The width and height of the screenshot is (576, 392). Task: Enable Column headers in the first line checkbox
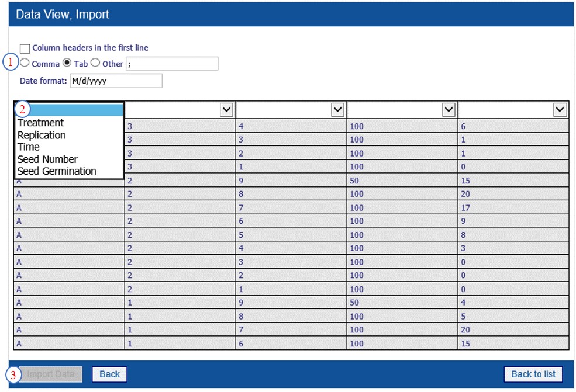pyautogui.click(x=25, y=48)
